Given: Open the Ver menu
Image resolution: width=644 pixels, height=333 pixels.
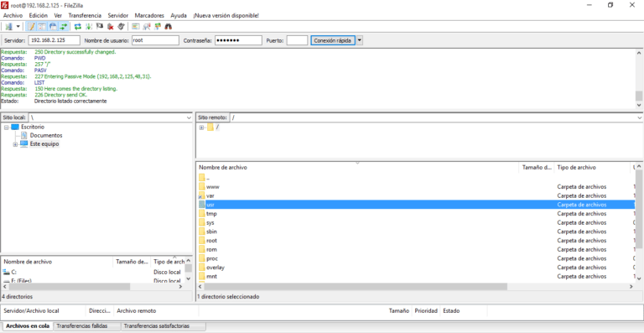Looking at the screenshot, I should [x=58, y=15].
